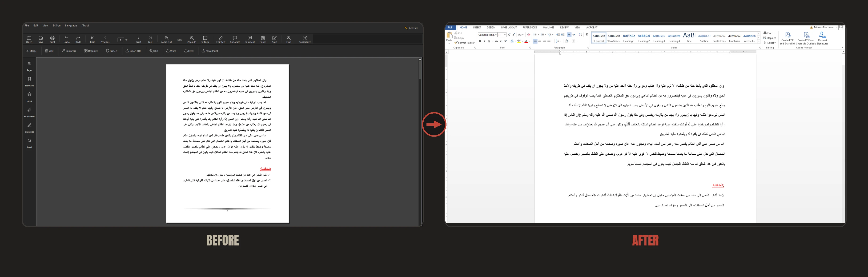Click Format Painter in Word

pos(464,43)
